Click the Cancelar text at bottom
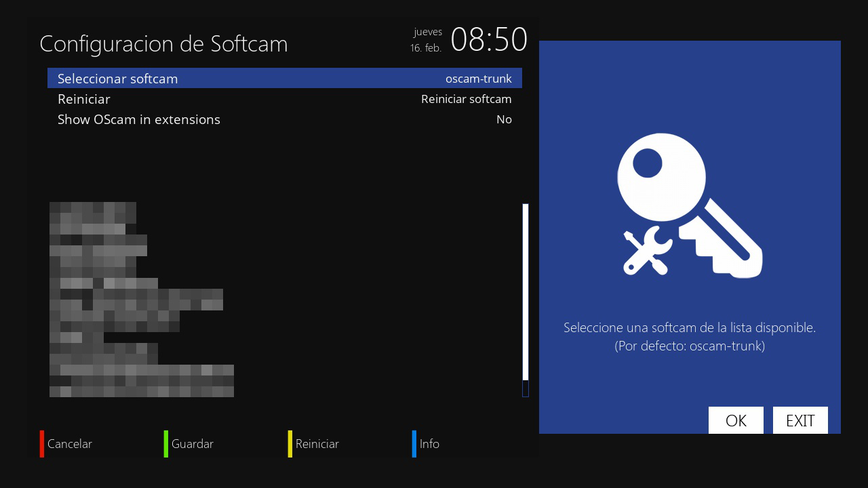 click(69, 444)
